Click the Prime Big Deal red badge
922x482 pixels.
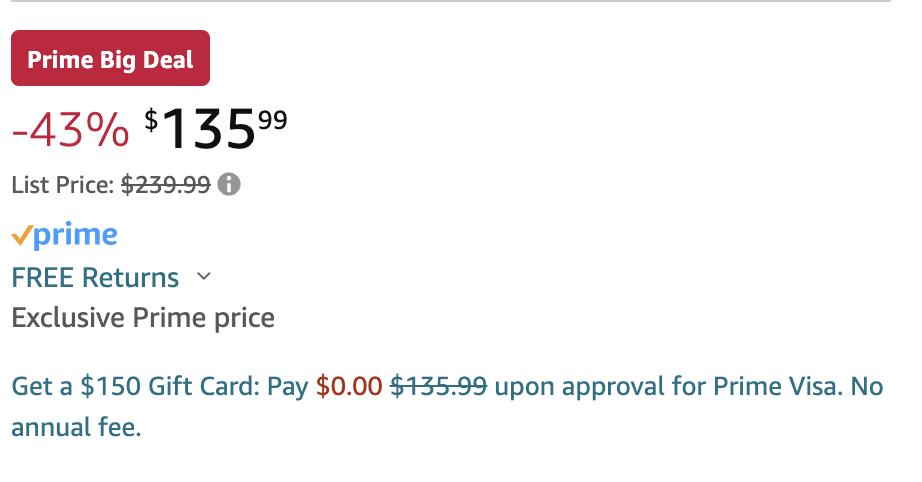(111, 58)
